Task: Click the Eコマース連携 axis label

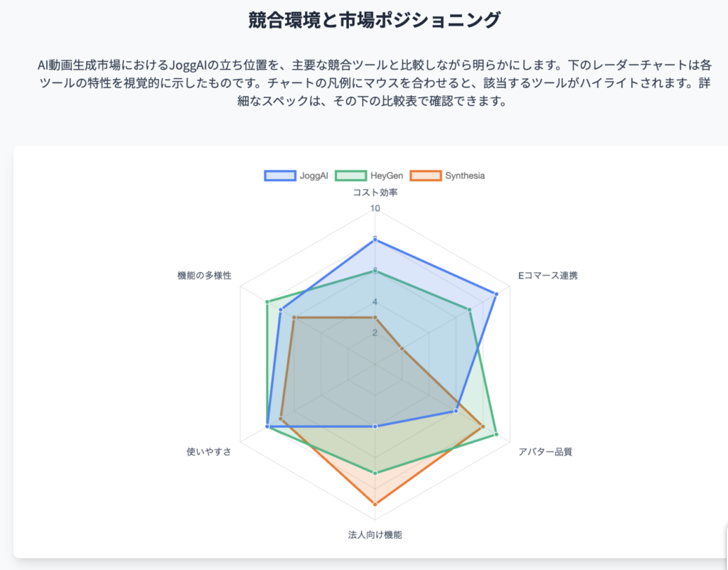Action: [x=548, y=276]
